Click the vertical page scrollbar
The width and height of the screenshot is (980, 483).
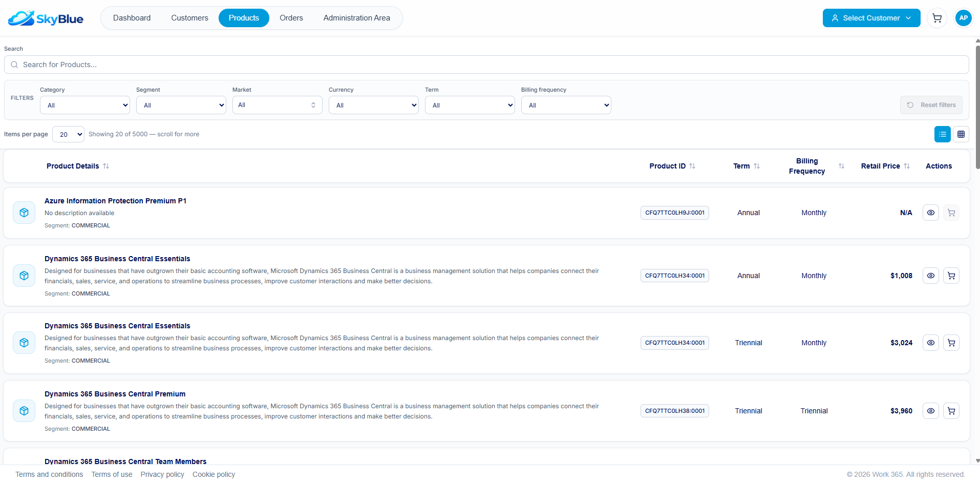[x=977, y=107]
